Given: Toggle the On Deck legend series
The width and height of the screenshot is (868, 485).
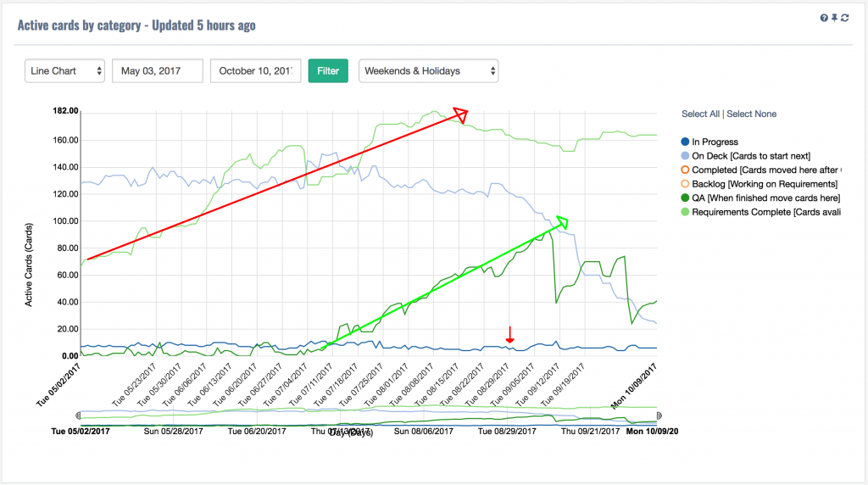Looking at the screenshot, I should 746,156.
